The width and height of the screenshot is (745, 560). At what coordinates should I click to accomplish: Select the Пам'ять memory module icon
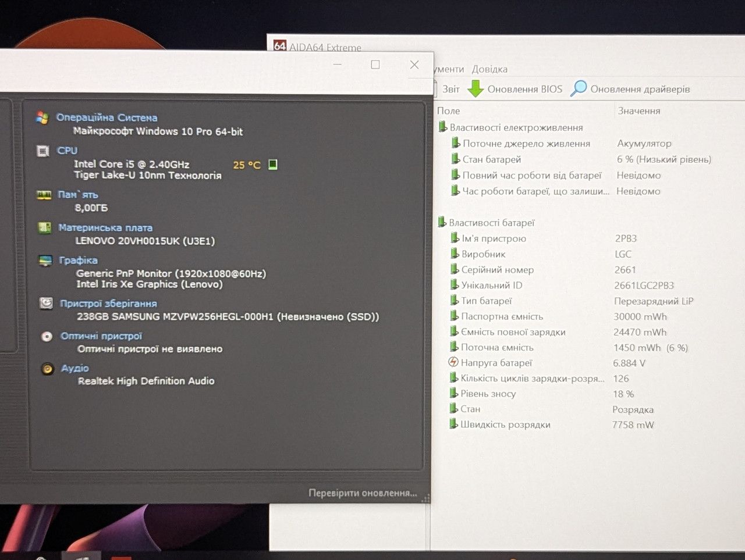pyautogui.click(x=44, y=195)
